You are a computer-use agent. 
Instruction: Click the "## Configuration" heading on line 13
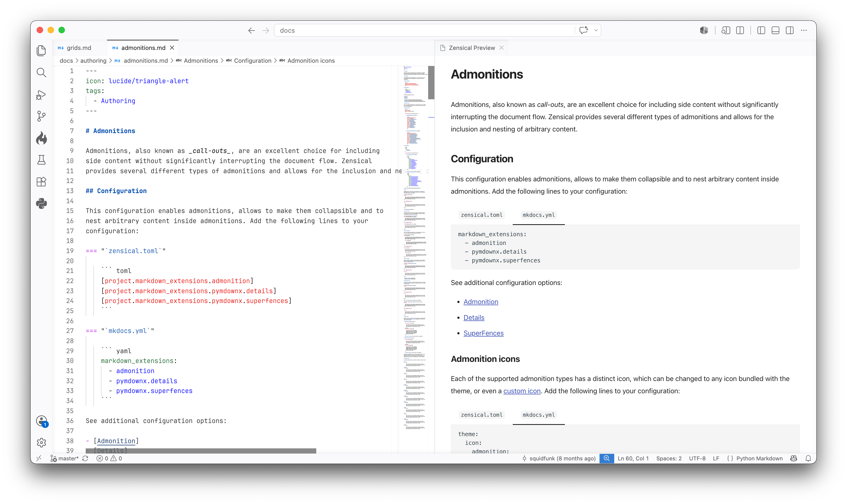pyautogui.click(x=116, y=191)
